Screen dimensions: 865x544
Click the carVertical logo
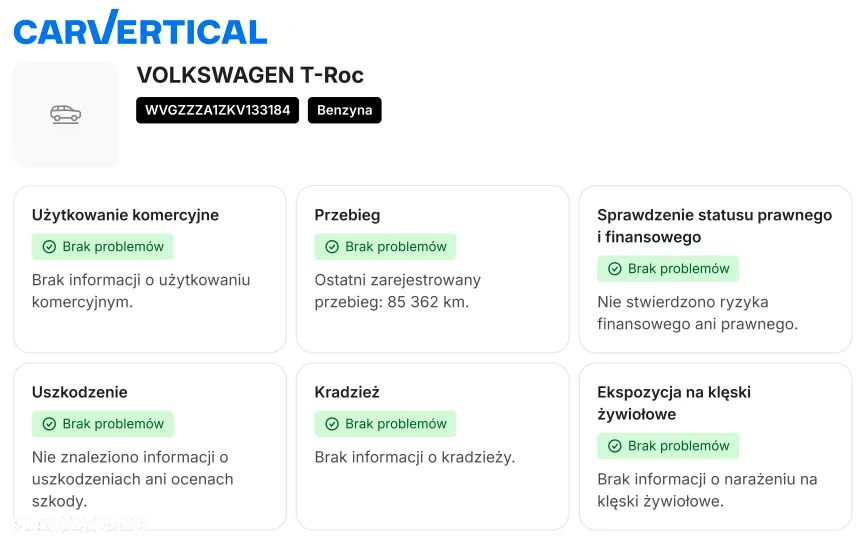pos(140,28)
